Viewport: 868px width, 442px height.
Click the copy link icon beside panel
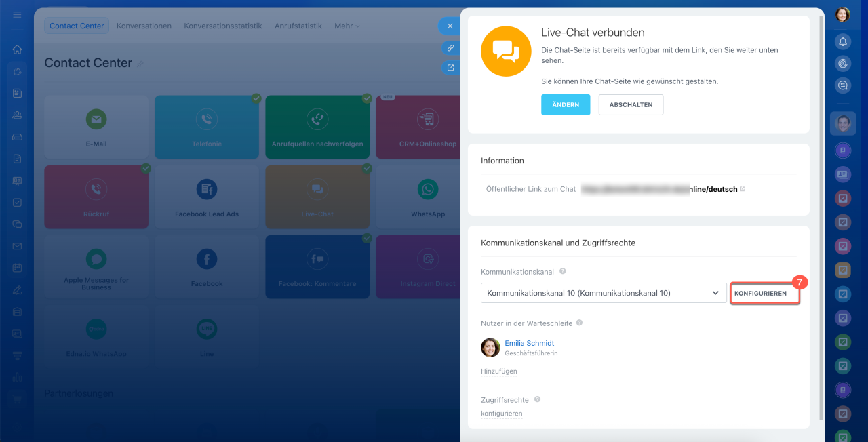450,47
